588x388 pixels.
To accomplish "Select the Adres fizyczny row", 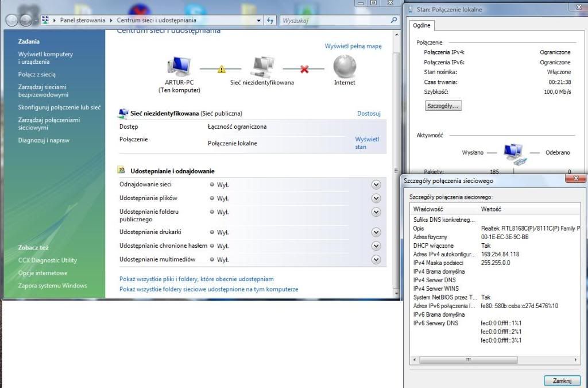I will [495, 237].
